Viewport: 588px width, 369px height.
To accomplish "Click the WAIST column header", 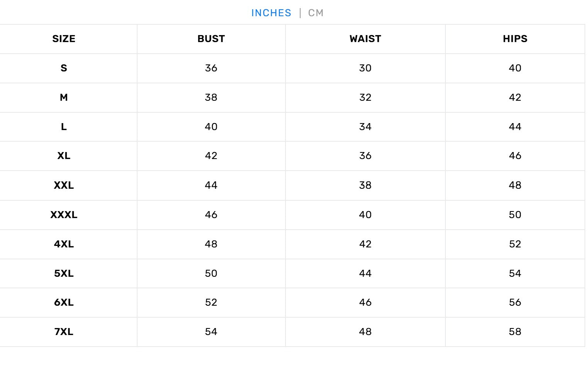I will pyautogui.click(x=365, y=39).
